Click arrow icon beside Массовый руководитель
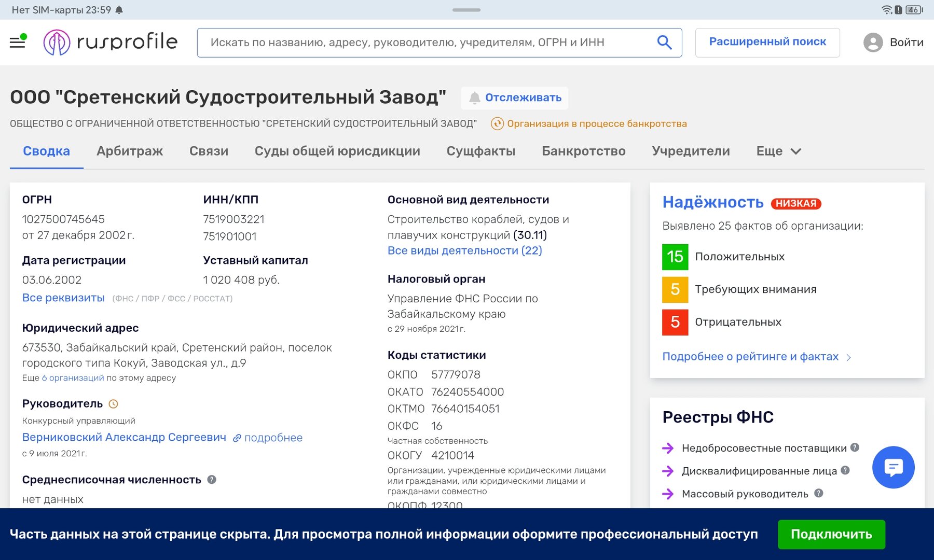 668,494
